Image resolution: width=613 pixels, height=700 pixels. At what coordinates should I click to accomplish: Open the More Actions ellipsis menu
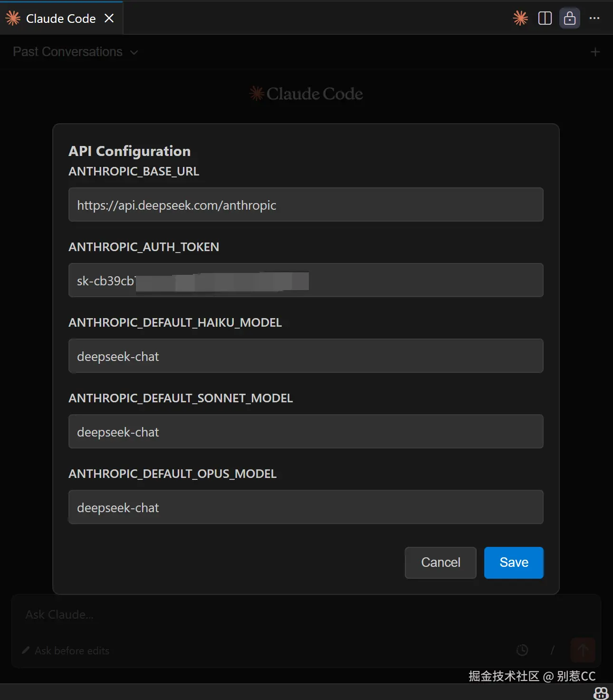coord(594,19)
